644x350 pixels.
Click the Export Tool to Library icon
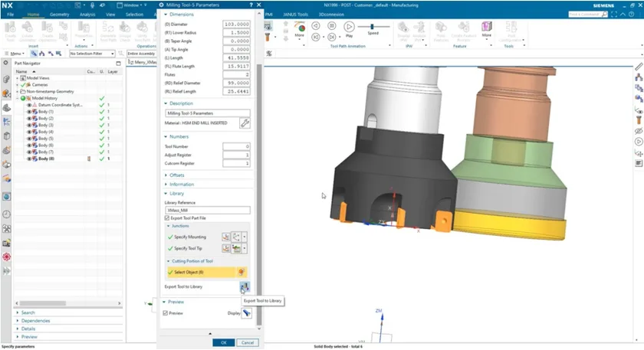click(x=245, y=286)
